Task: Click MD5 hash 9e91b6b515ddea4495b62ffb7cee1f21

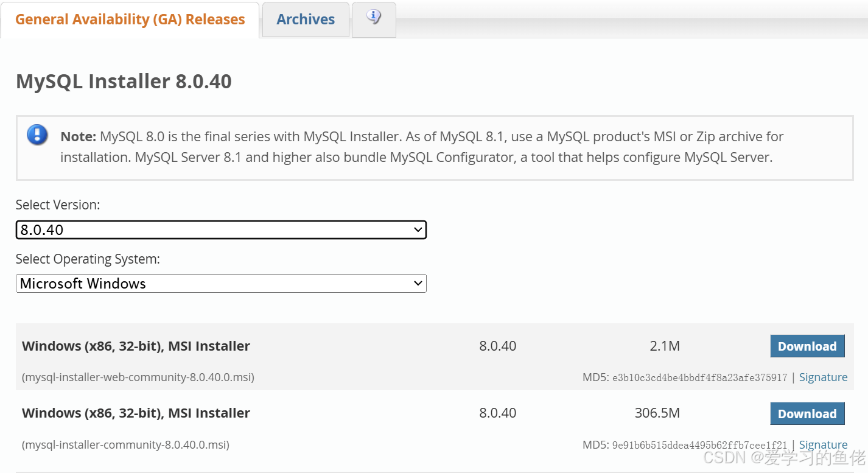Action: [699, 446]
